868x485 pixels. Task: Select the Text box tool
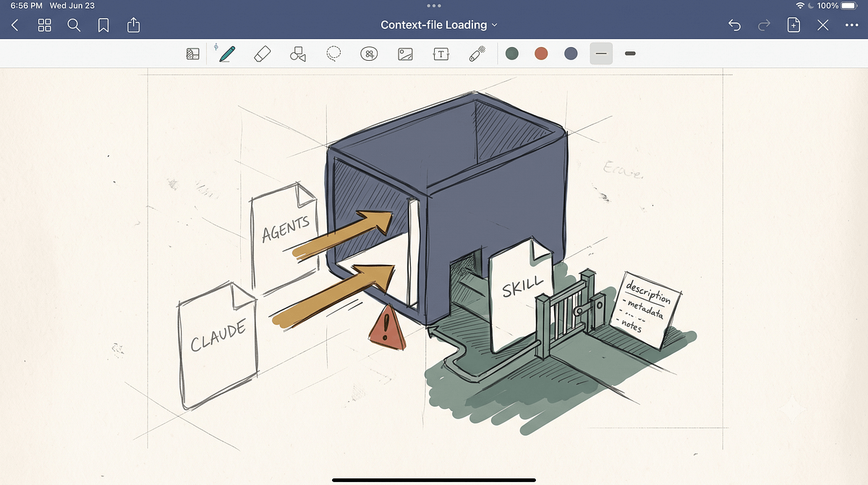441,54
